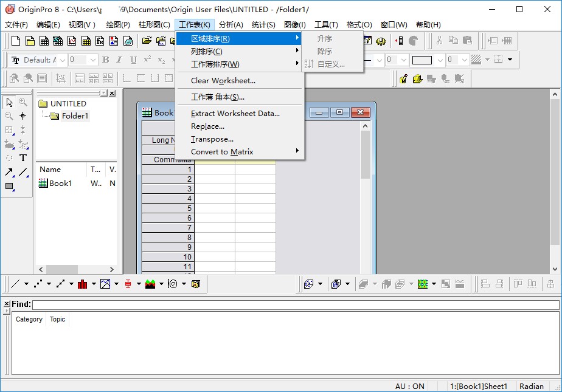562x392 pixels.
Task: Select the Arrow drawing tool
Action: click(x=9, y=172)
